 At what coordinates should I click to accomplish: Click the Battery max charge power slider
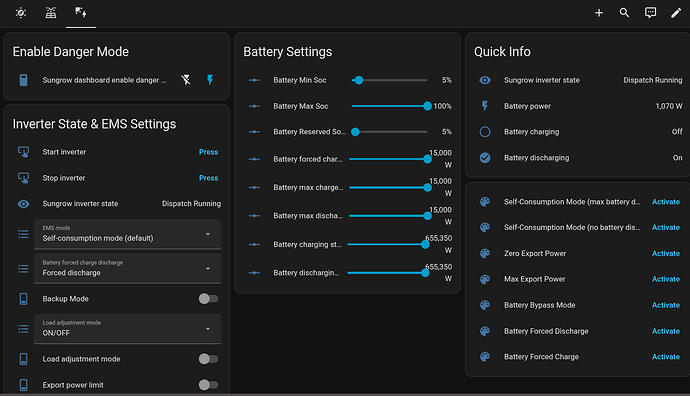point(390,187)
